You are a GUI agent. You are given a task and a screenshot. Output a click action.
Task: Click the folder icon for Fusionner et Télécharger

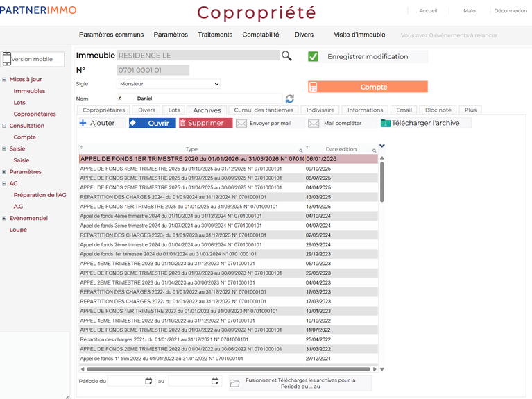pos(234,383)
